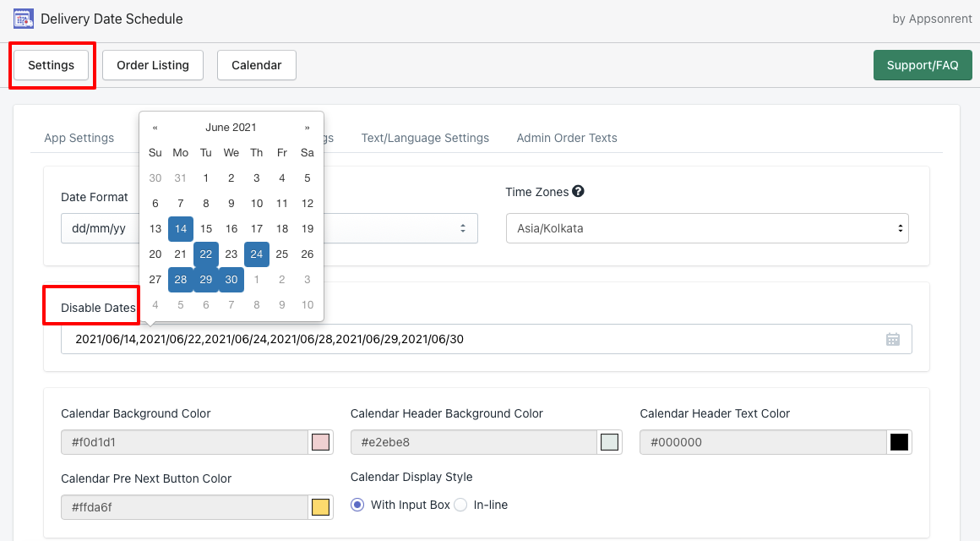Click Calendar Pre Next Button Color hex field

click(x=184, y=507)
